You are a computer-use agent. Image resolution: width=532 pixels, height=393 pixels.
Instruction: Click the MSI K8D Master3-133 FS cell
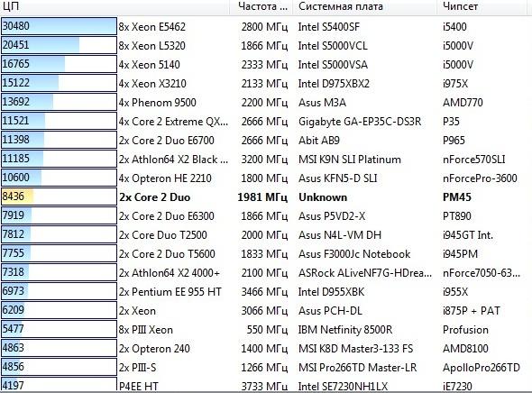(356, 349)
